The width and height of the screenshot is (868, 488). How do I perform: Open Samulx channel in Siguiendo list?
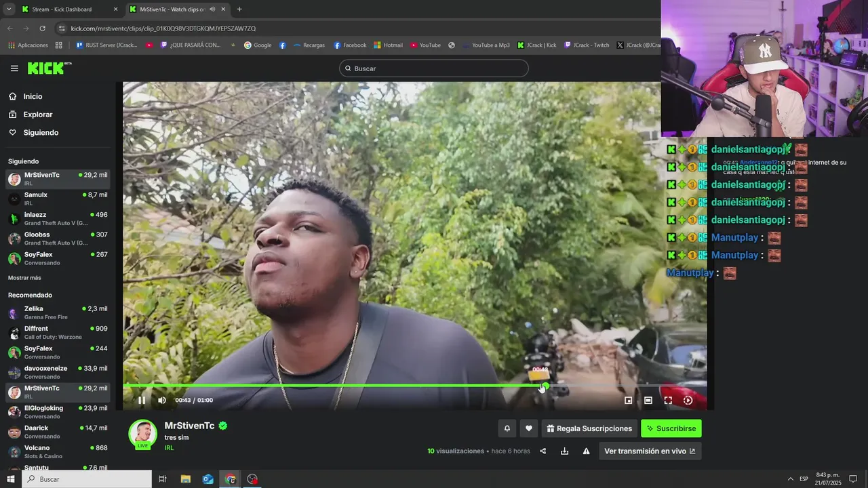click(58, 199)
